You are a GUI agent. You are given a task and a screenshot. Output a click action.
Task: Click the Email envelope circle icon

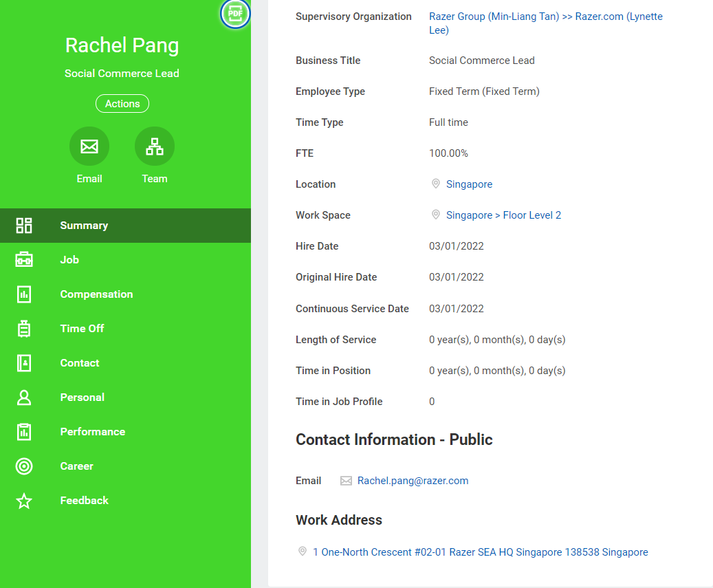coord(89,146)
